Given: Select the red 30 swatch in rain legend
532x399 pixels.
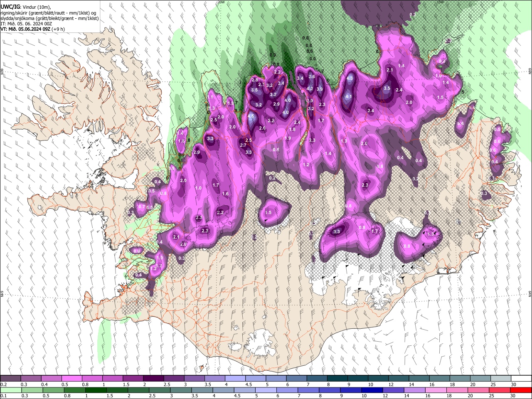Looking at the screenshot, I should coord(521,390).
